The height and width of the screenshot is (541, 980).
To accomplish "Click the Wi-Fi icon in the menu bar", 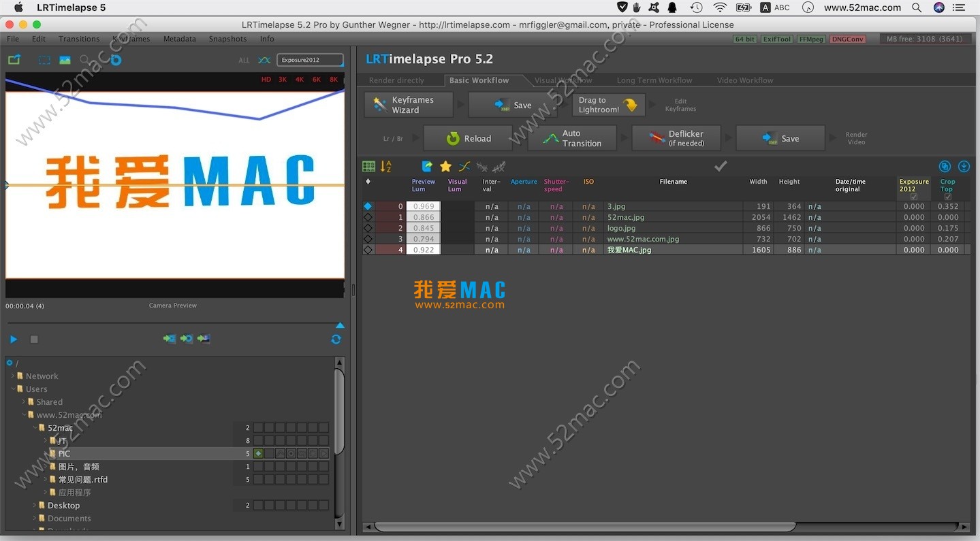I will point(720,7).
